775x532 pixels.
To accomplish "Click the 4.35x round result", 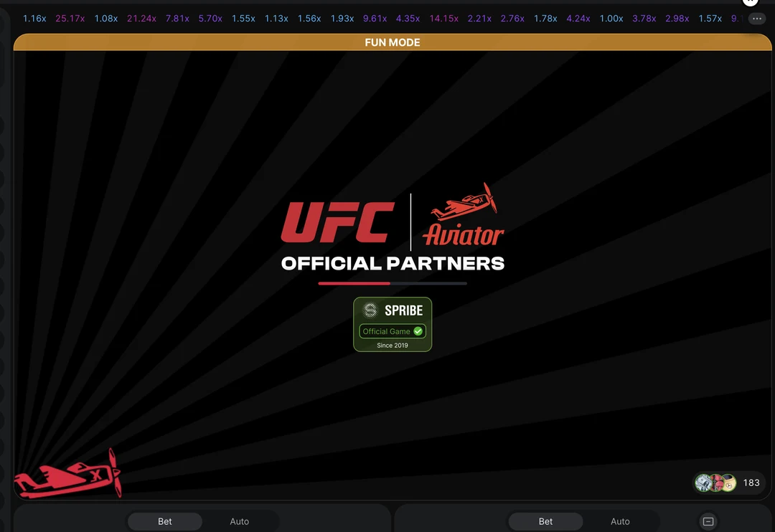I will point(408,19).
